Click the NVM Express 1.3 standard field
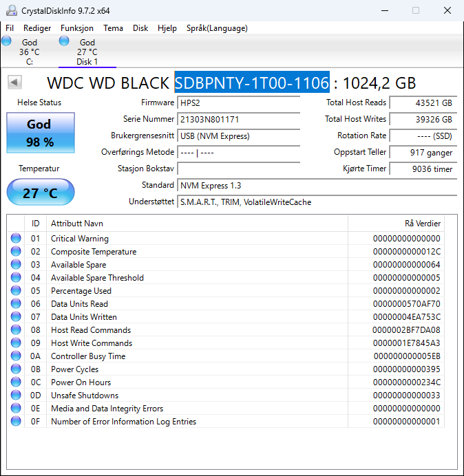464x476 pixels. 317,186
